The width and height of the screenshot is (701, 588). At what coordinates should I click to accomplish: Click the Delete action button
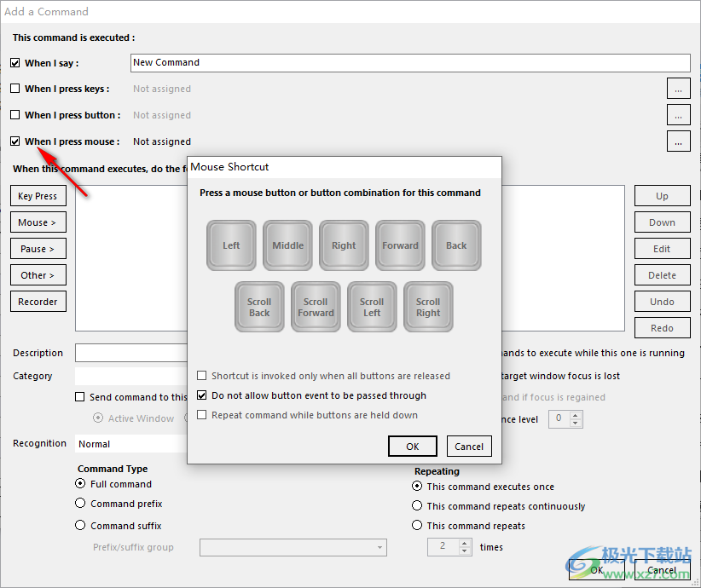pos(662,274)
